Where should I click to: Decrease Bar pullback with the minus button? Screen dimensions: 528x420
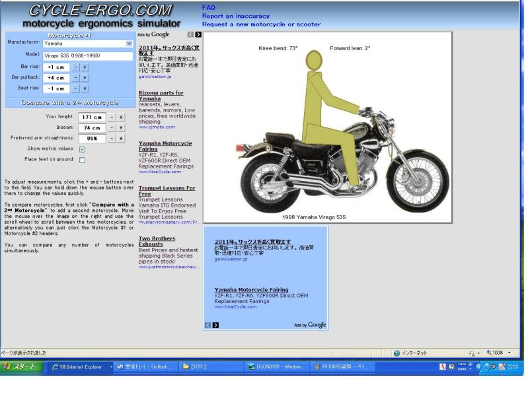(x=76, y=77)
